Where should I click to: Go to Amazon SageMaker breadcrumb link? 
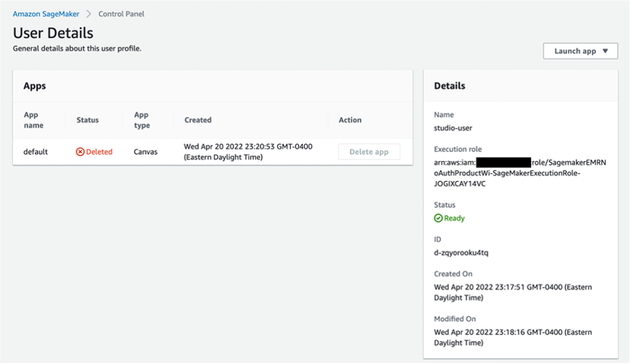click(46, 14)
